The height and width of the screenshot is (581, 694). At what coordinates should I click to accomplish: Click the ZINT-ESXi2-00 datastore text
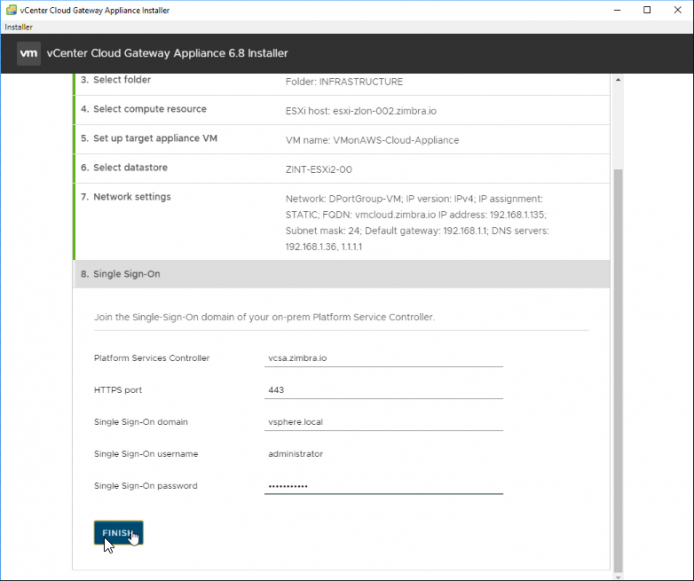coord(319,169)
